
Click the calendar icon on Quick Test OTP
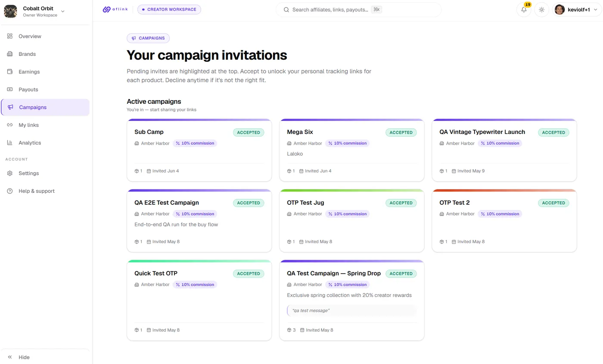point(149,330)
